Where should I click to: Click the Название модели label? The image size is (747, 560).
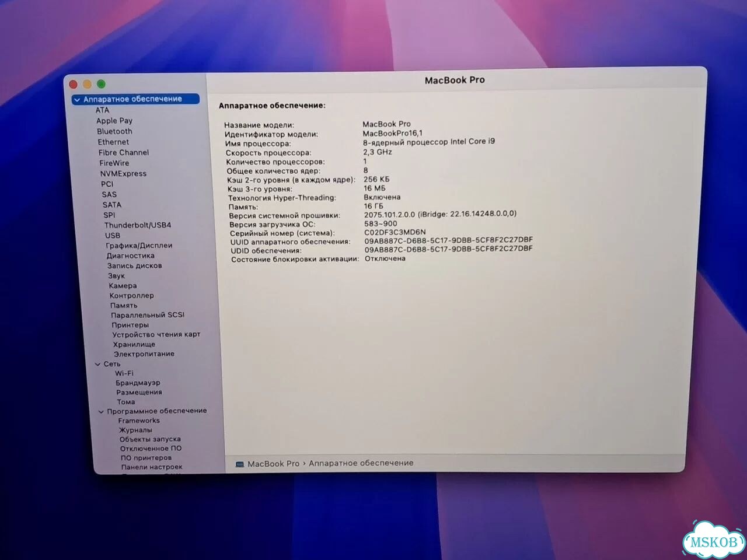click(x=259, y=125)
